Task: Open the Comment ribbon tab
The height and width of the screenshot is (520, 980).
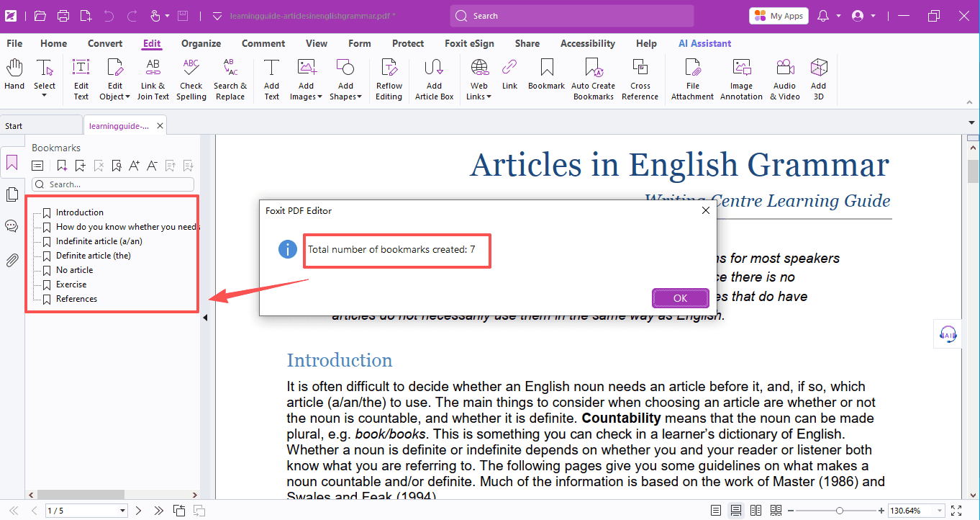Action: point(263,43)
